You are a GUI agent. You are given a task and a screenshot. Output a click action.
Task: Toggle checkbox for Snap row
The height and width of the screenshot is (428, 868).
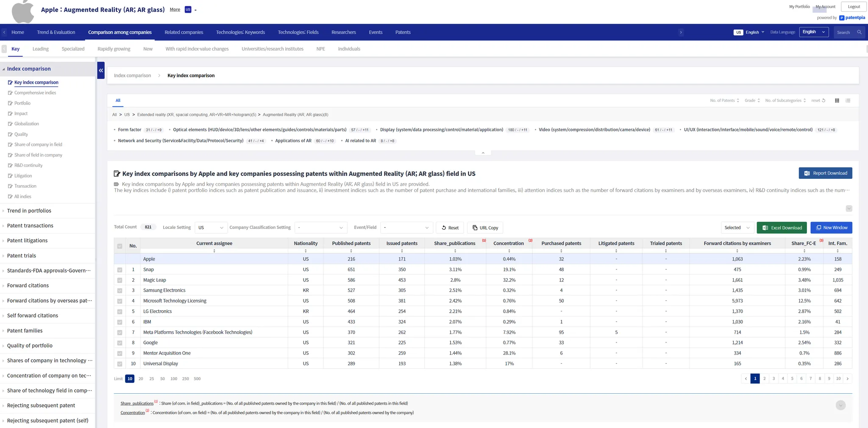pyautogui.click(x=120, y=270)
